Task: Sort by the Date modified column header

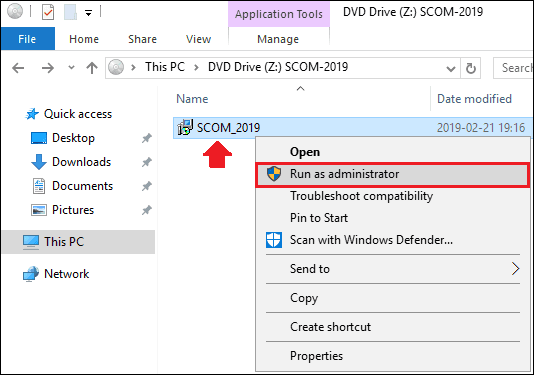Action: (474, 99)
